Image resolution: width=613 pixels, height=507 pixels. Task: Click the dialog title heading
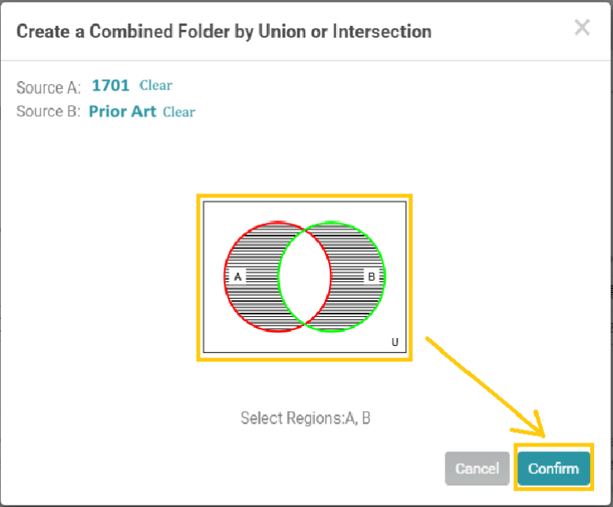click(224, 31)
